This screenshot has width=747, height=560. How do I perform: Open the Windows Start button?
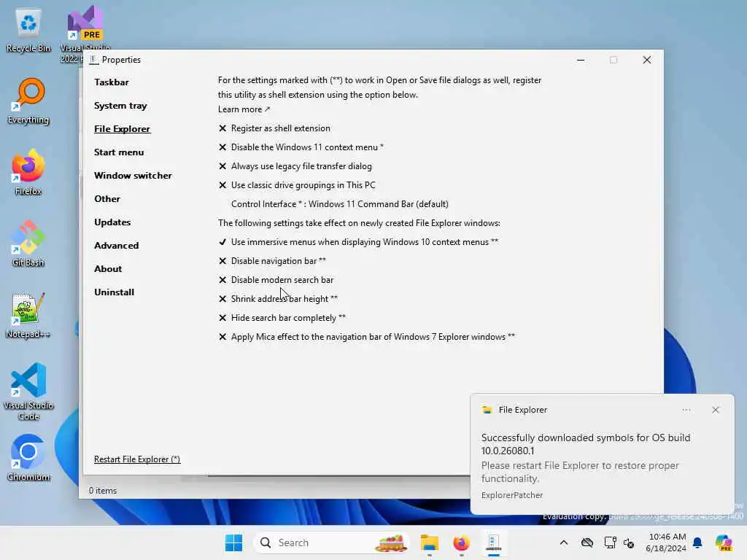point(233,542)
